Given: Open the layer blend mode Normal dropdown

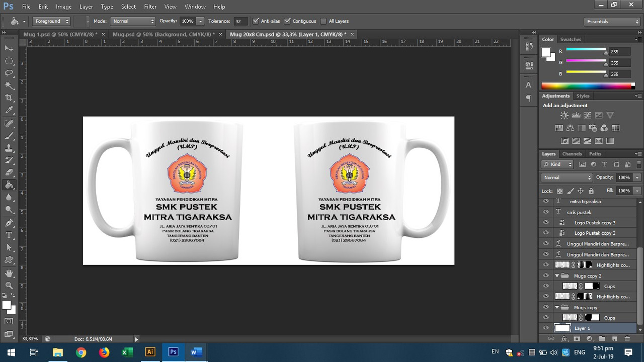Looking at the screenshot, I should [x=567, y=177].
